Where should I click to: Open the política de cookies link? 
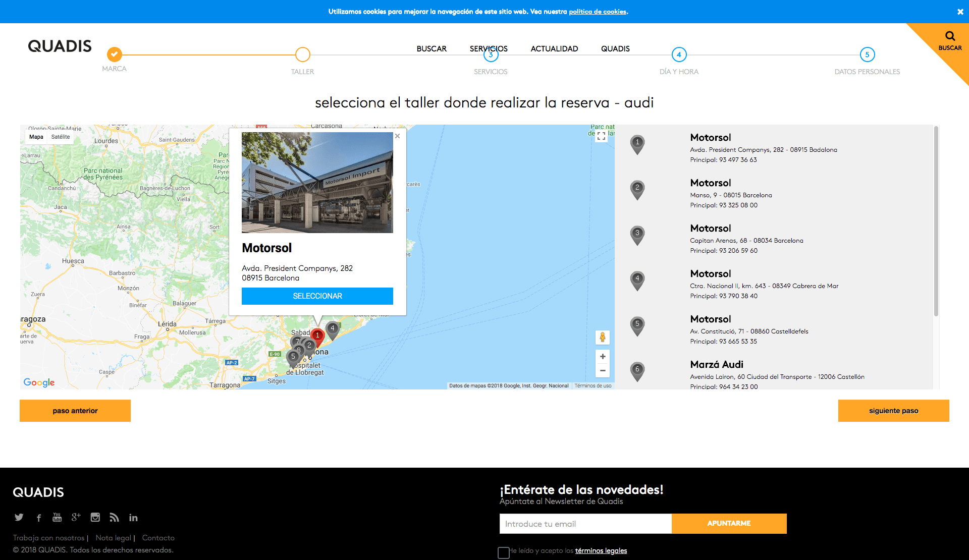(x=598, y=12)
